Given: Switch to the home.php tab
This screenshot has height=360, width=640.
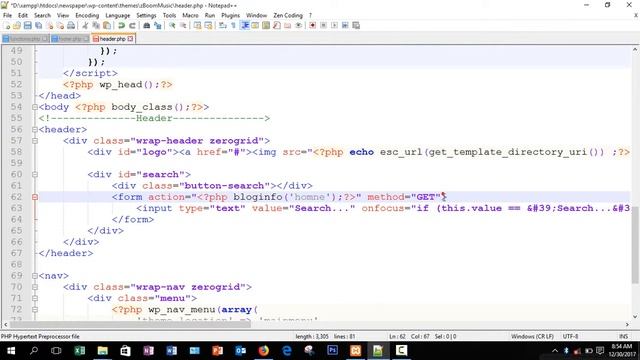Looking at the screenshot, I should point(70,39).
